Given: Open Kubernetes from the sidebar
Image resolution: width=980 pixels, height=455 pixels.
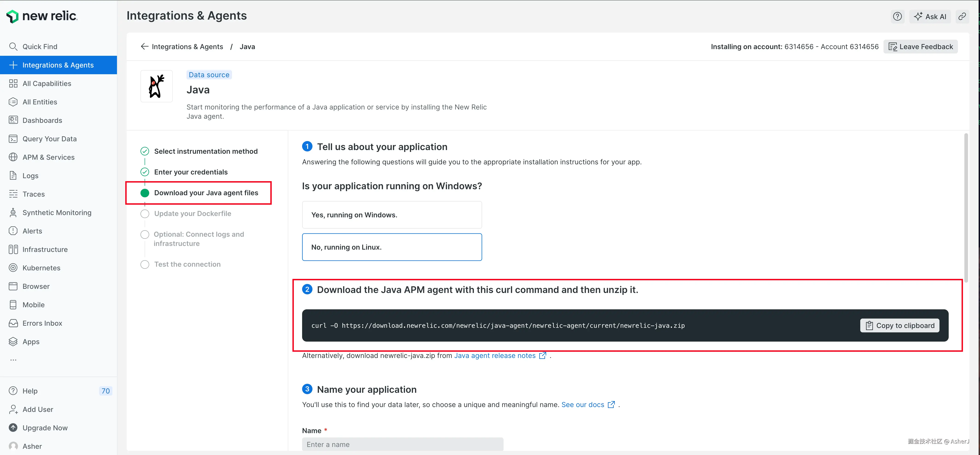Looking at the screenshot, I should 41,268.
